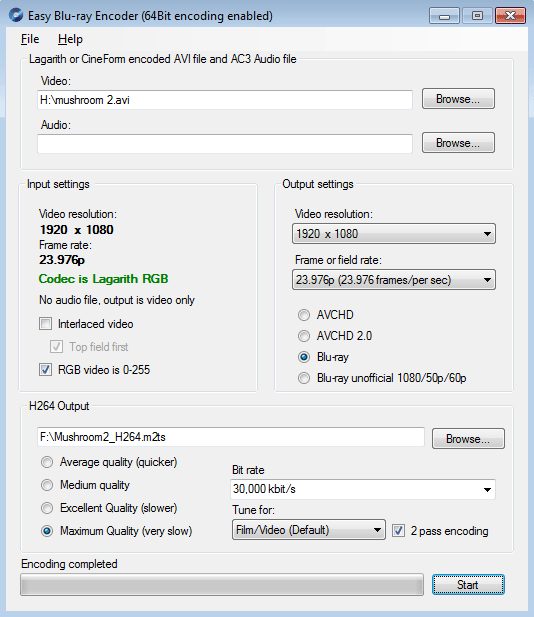This screenshot has height=617, width=534.
Task: Browse for the AC3 Audio file
Action: click(458, 142)
